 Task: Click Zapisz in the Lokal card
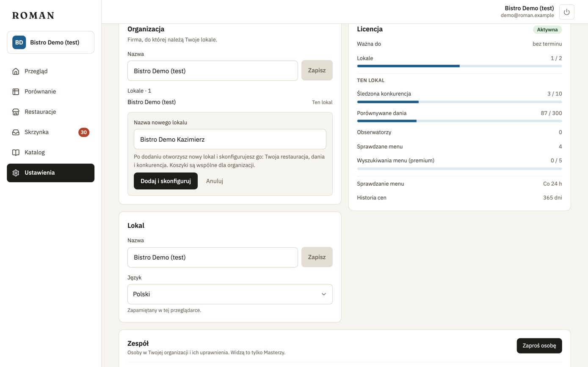pyautogui.click(x=317, y=257)
